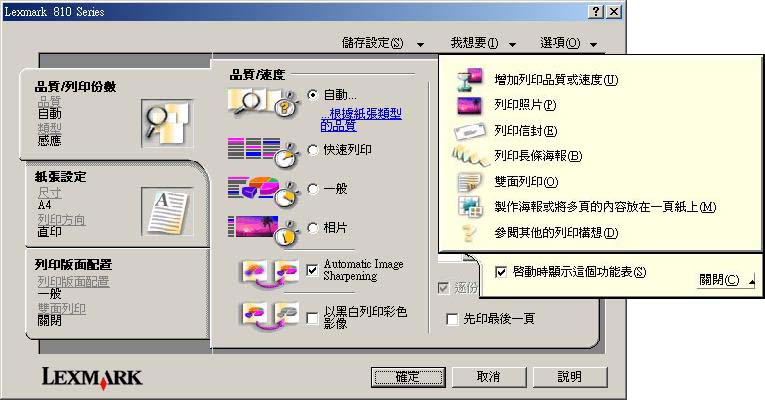Toggle the greyed 逐份 collate checkbox
Viewport: 765px width, 400px height.
(x=443, y=288)
